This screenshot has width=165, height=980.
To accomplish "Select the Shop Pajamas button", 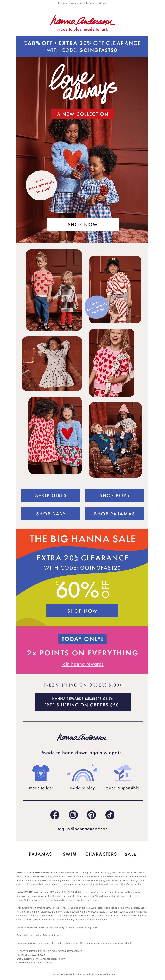I will click(x=114, y=513).
